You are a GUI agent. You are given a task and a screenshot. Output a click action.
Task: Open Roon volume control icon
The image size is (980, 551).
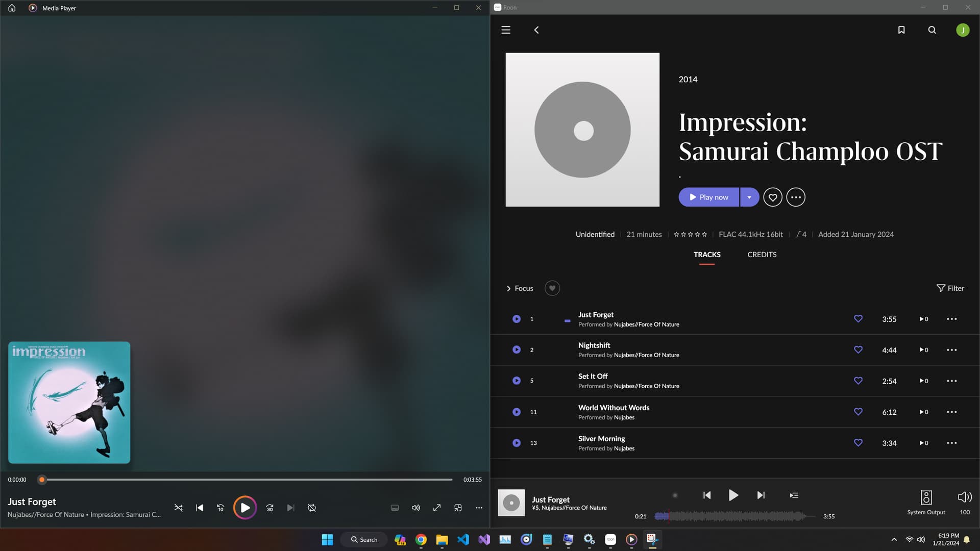[x=965, y=497]
